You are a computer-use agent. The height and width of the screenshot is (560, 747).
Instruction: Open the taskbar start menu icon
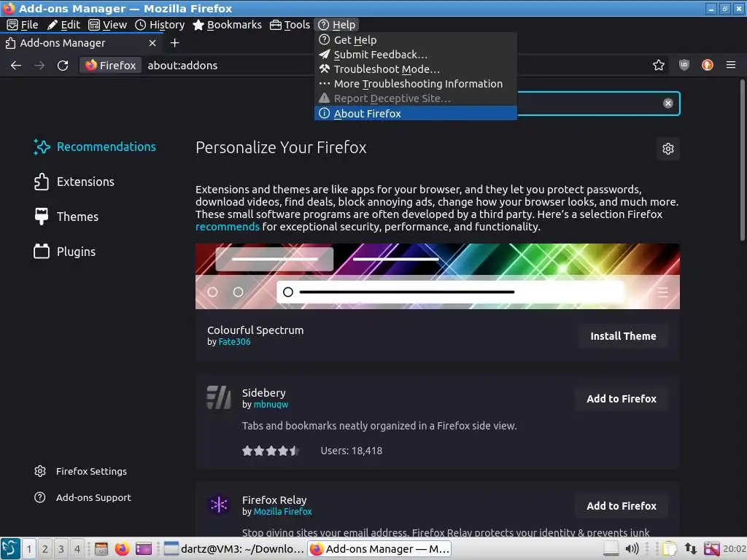tap(10, 548)
